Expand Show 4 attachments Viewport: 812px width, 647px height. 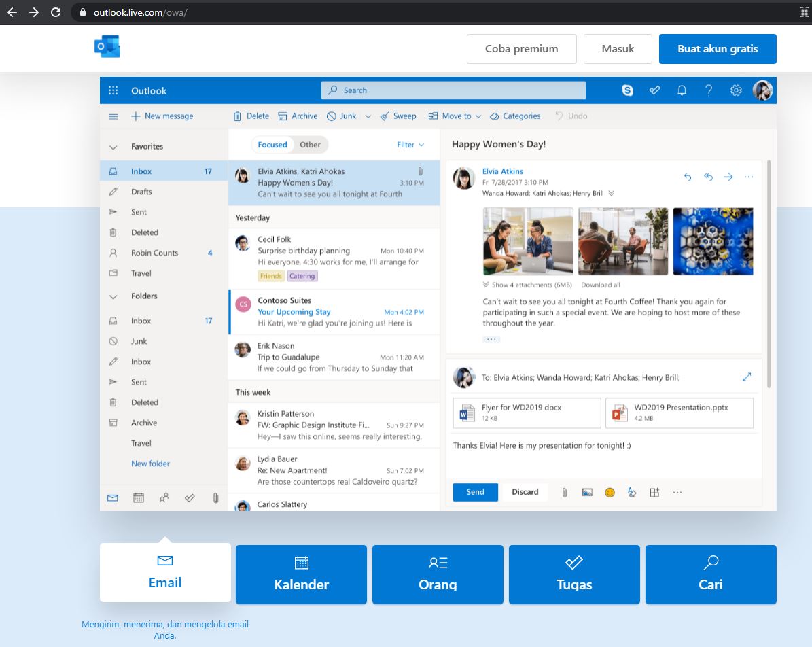(x=527, y=285)
